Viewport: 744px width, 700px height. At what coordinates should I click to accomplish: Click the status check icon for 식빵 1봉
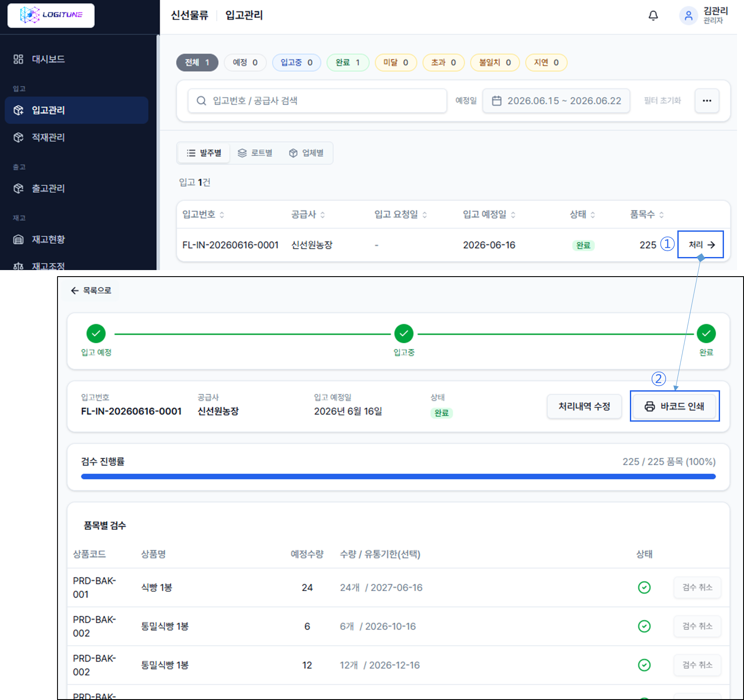coord(644,588)
